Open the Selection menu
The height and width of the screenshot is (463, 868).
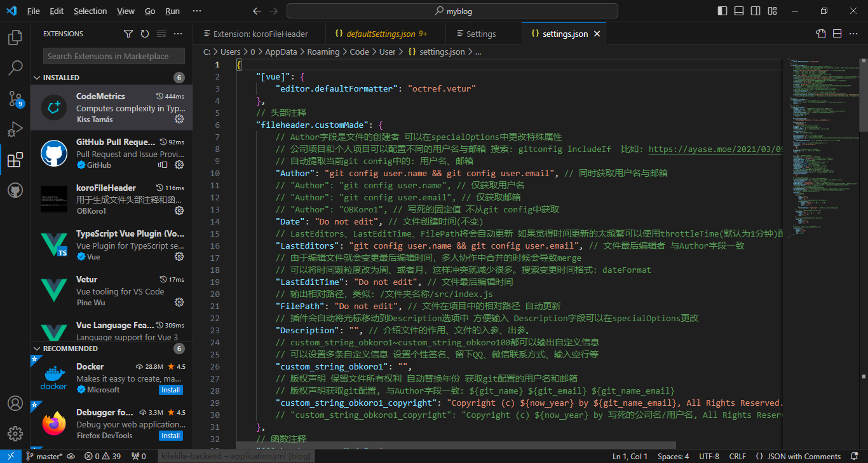coord(90,11)
